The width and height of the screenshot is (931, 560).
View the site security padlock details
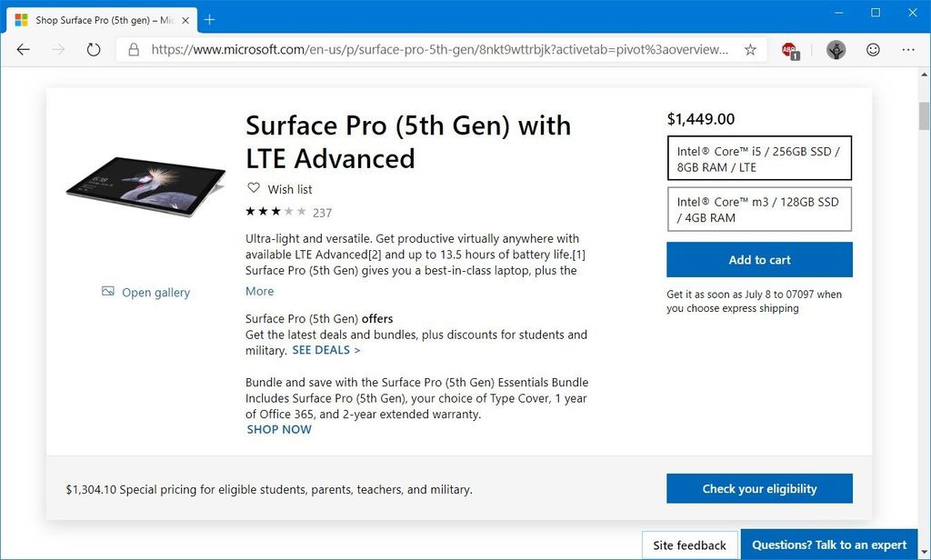(134, 51)
